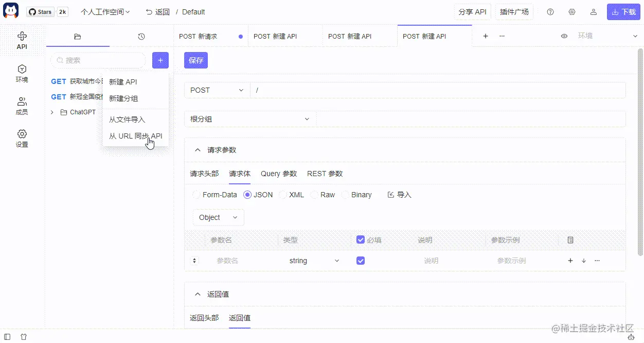Switch to the folder view tab

click(x=78, y=37)
